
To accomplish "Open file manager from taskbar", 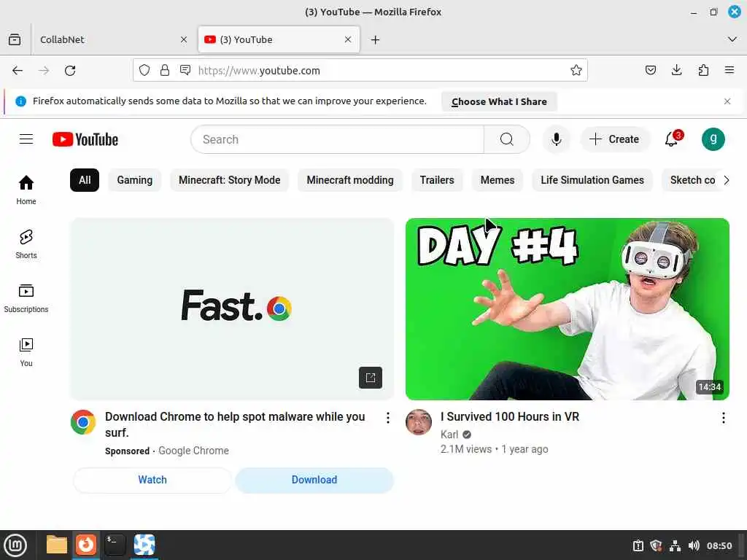I will pos(56,545).
